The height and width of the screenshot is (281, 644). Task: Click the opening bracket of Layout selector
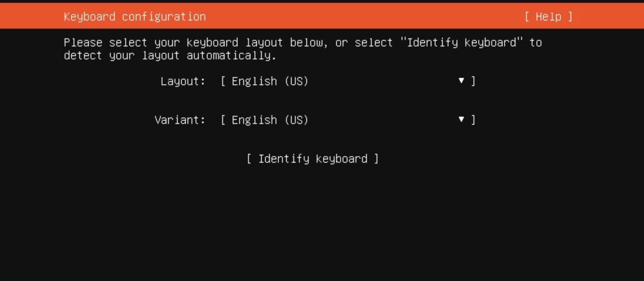[x=223, y=81]
